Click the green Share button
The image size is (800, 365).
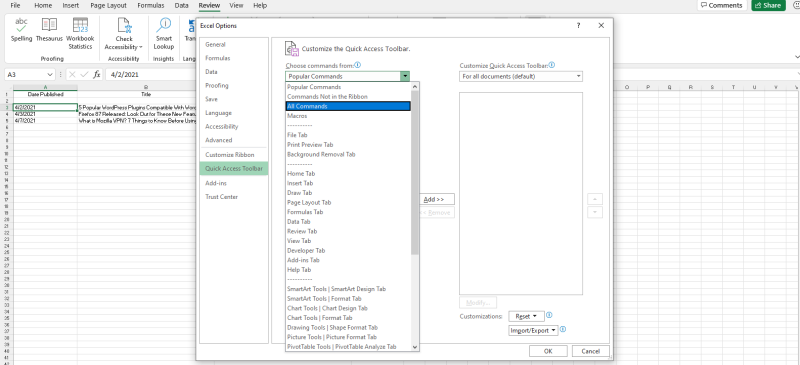point(768,5)
